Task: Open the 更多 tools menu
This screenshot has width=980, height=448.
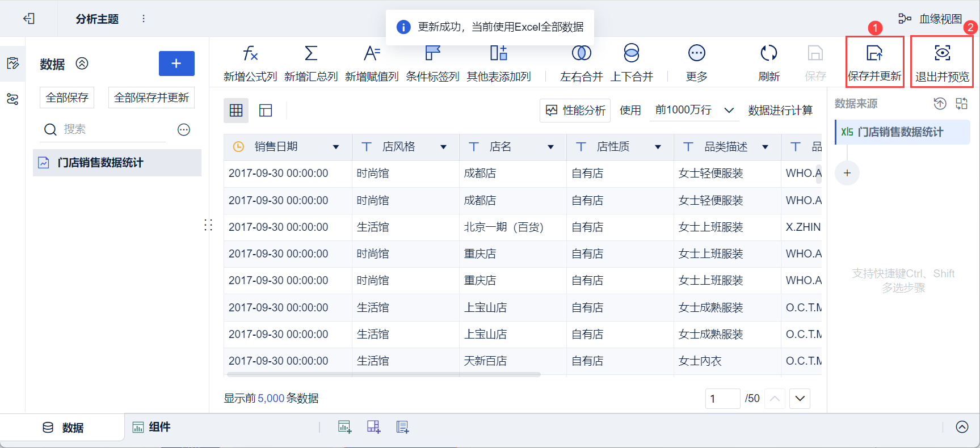Action: [x=697, y=64]
